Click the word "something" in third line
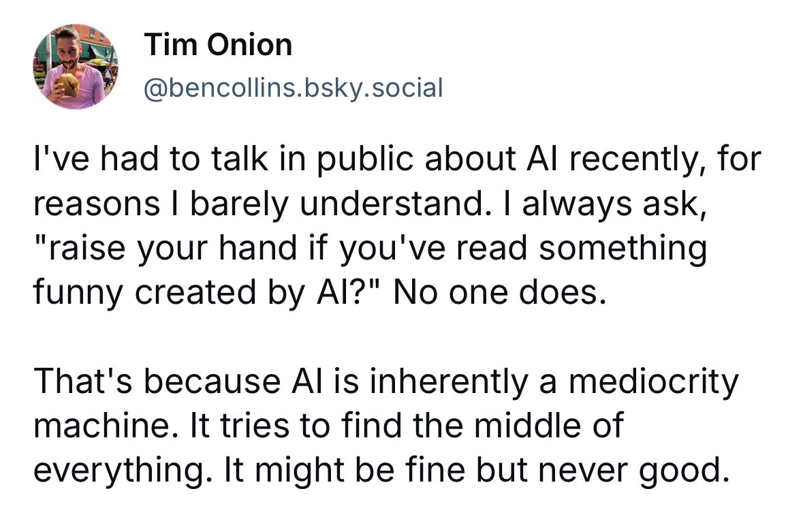Viewport: 803px width, 532px height. (623, 249)
